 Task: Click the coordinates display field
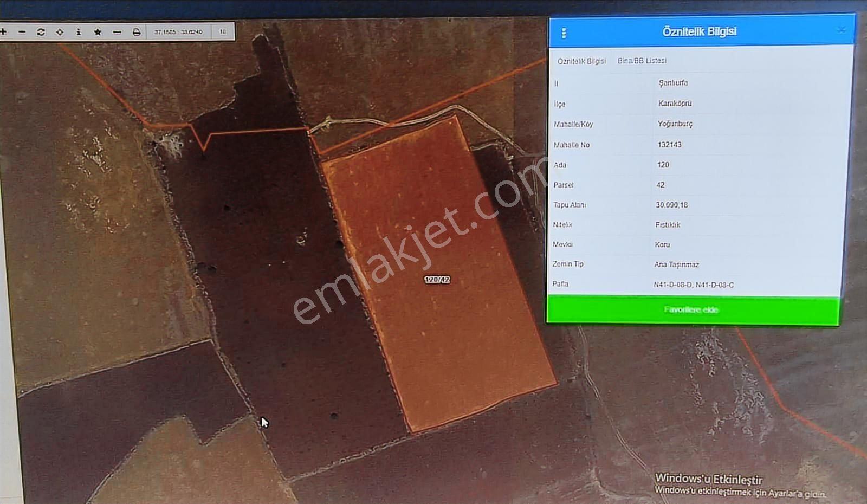point(178,32)
